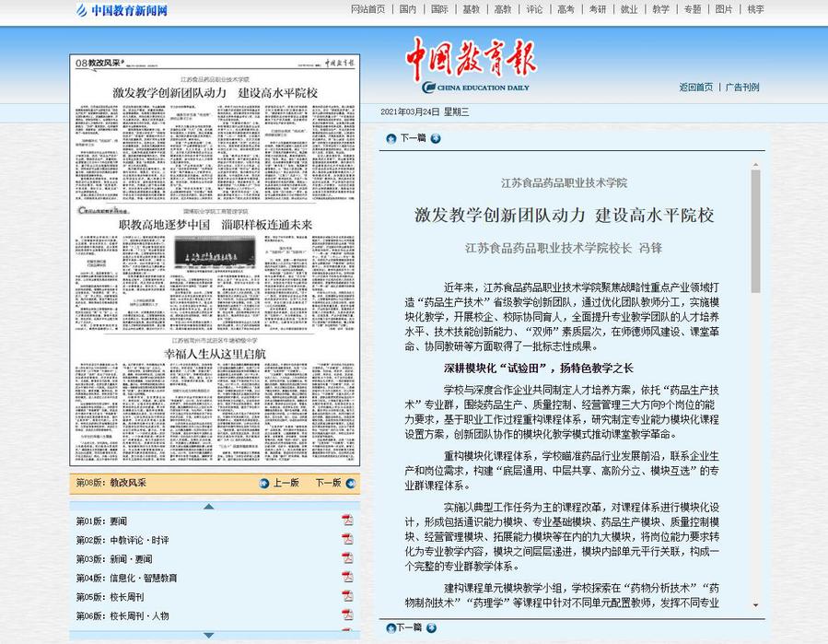Open the PDF icon for 第03版 新闻·要闻
The image size is (828, 644).
point(347,558)
